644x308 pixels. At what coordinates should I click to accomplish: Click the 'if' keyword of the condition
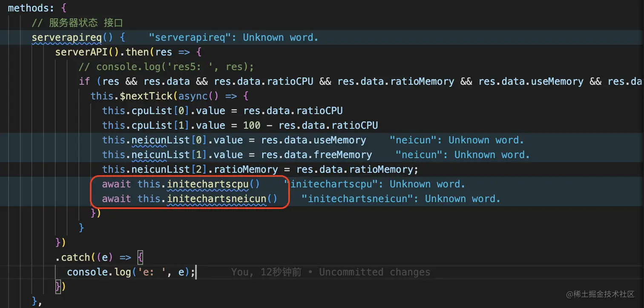(84, 81)
